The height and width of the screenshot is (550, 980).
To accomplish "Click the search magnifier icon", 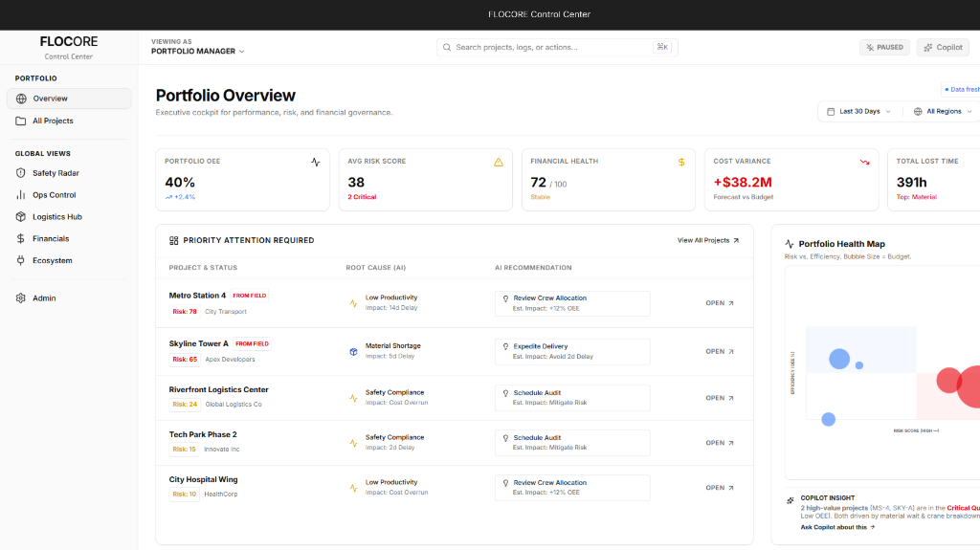I will tap(447, 48).
